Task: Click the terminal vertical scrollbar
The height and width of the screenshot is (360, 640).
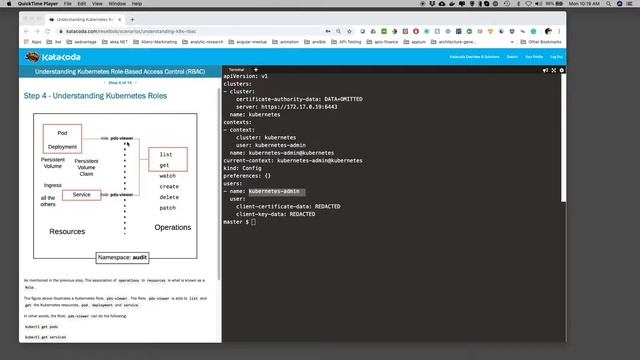Action: pyautogui.click(x=564, y=138)
